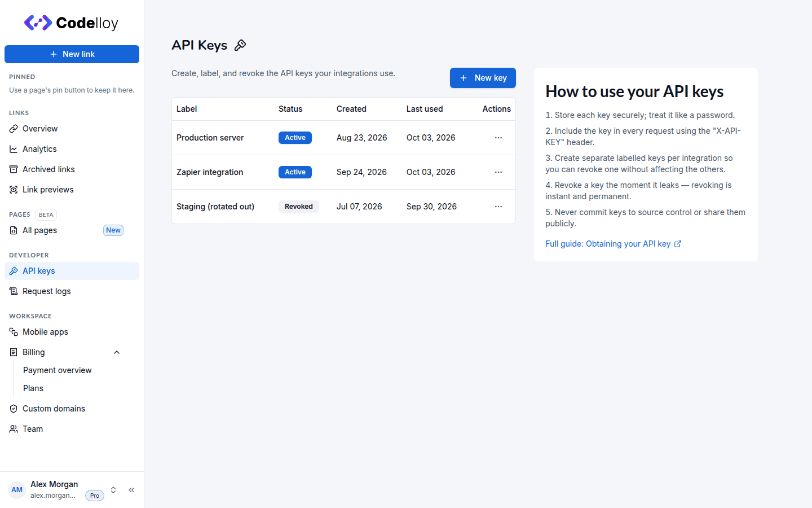Click the Request logs icon
The image size is (812, 508).
point(14,291)
